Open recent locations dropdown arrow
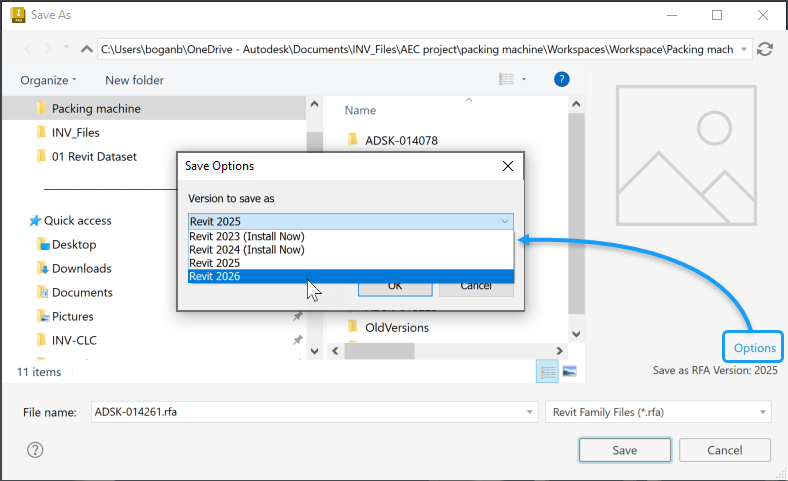 66,47
